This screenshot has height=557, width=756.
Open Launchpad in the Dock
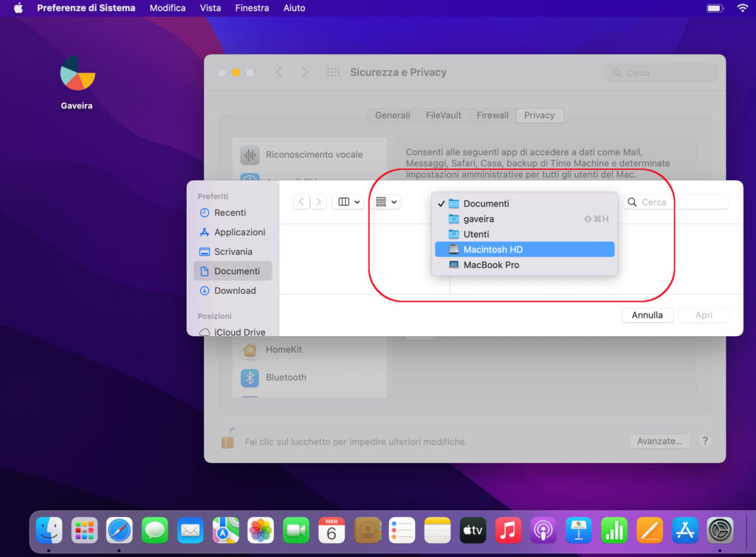pyautogui.click(x=84, y=530)
